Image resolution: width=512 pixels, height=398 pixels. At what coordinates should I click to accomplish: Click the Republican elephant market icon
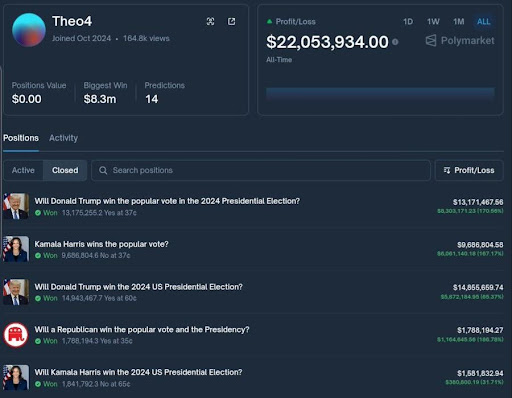[16, 335]
